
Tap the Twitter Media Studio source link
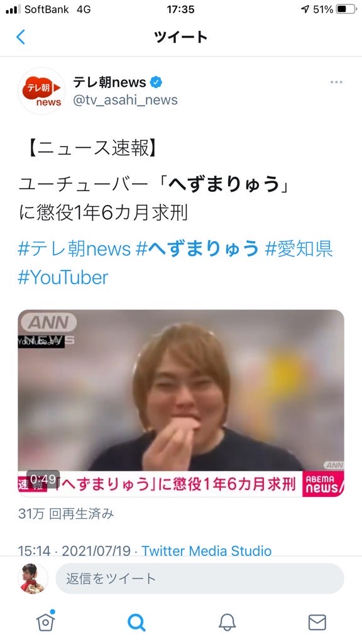pos(206,550)
